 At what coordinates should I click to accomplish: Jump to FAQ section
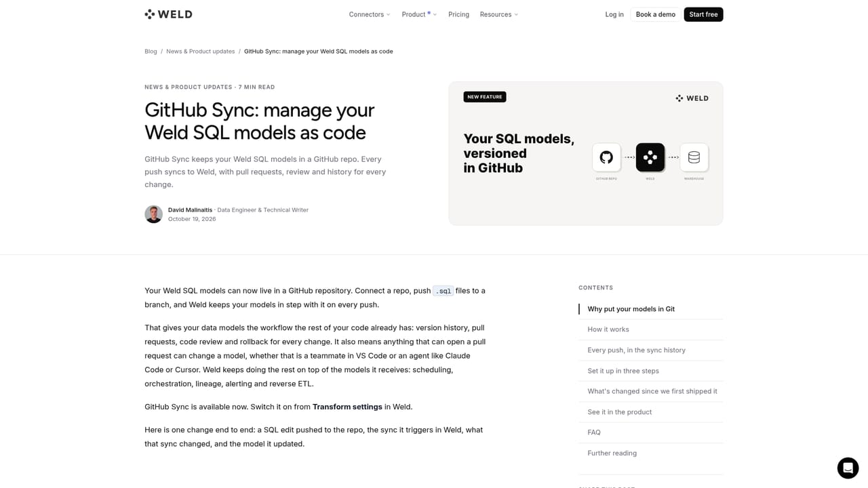coord(594,432)
